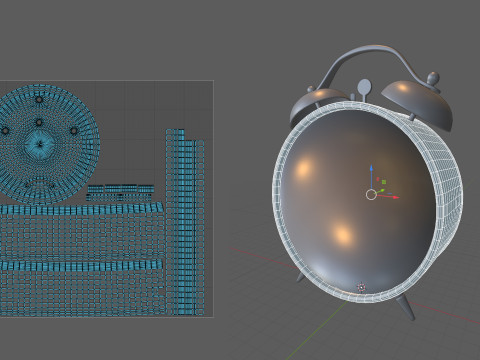Select the clock's right front leg

click(405, 307)
